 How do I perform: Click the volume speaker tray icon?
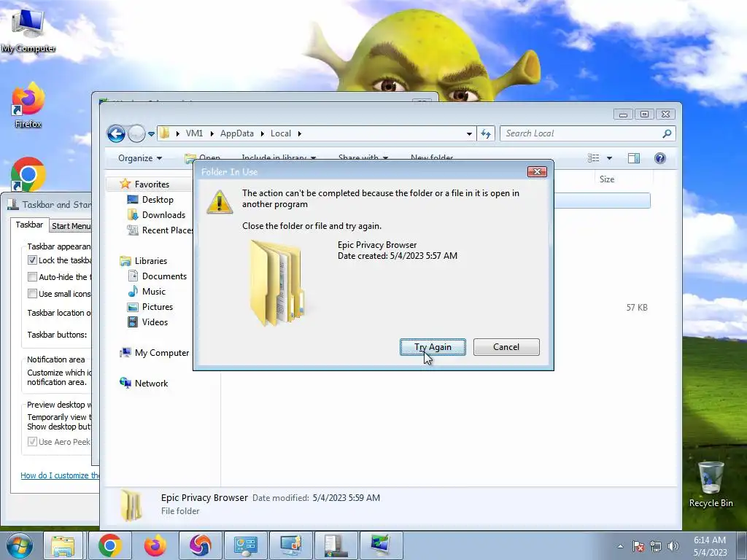(x=673, y=546)
